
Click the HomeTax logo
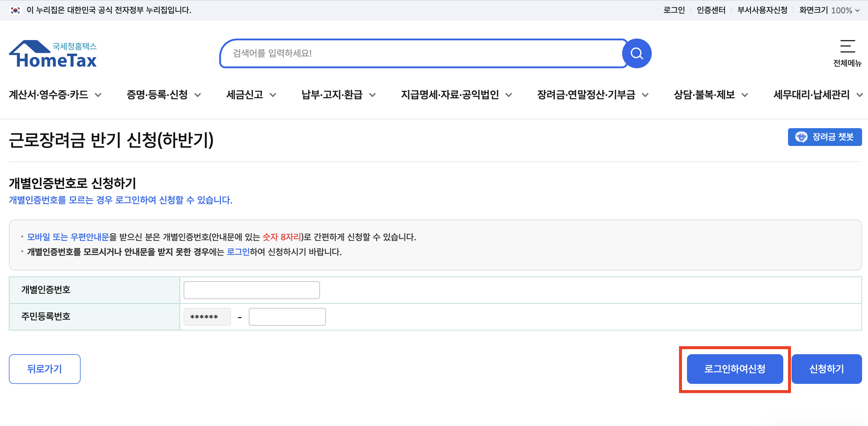pos(53,54)
